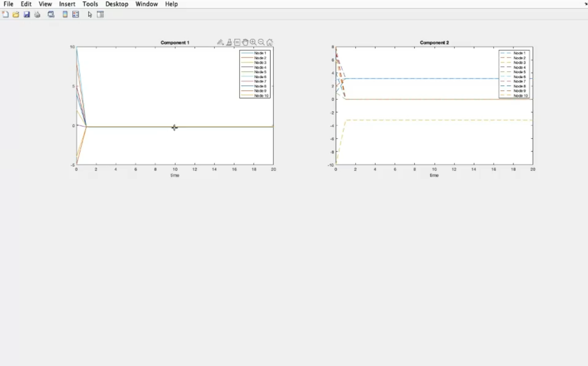Open the Property Inspector icon

pyautogui.click(x=101, y=15)
